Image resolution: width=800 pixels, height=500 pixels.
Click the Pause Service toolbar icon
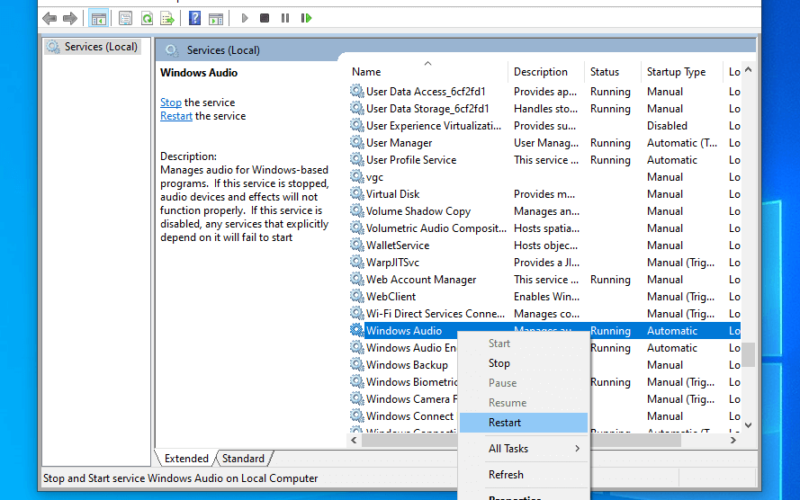click(285, 18)
